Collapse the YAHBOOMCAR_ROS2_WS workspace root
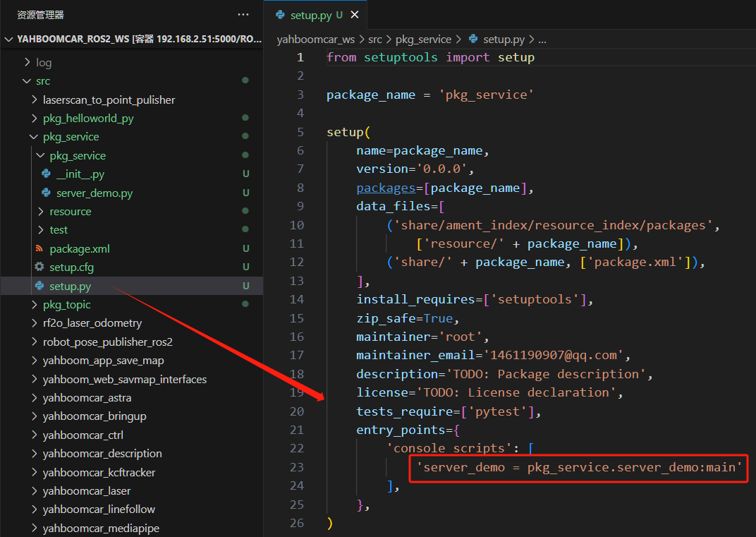Viewport: 756px width, 537px height. coord(9,40)
